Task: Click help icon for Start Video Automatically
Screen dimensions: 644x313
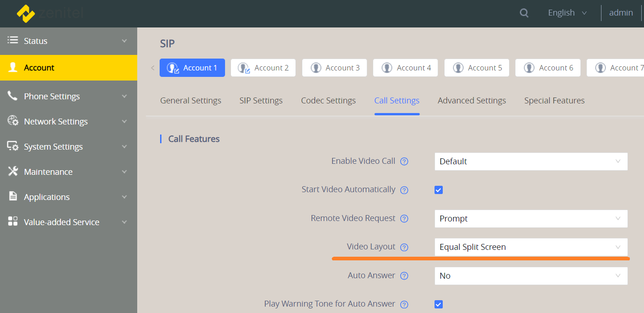Action: click(404, 190)
